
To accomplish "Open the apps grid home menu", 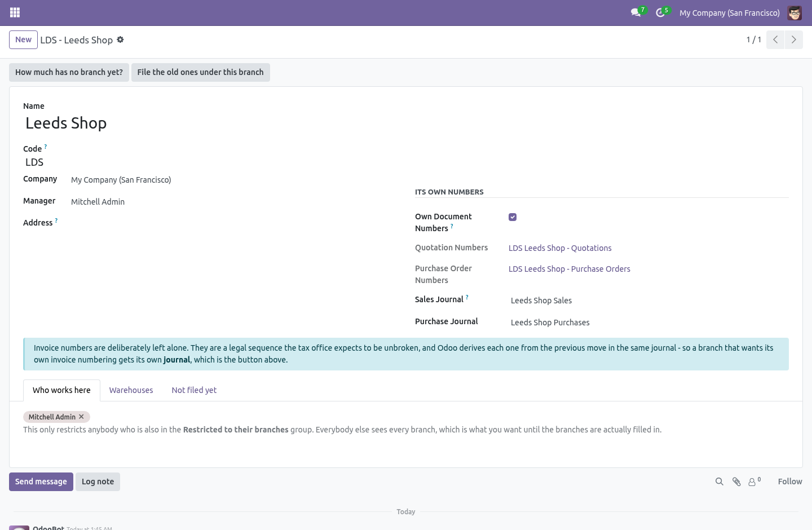I will pos(15,12).
